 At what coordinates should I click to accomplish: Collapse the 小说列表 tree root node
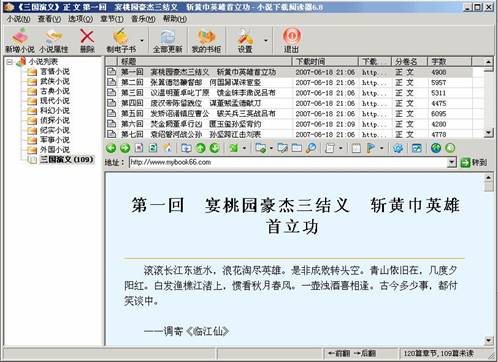pos(10,62)
